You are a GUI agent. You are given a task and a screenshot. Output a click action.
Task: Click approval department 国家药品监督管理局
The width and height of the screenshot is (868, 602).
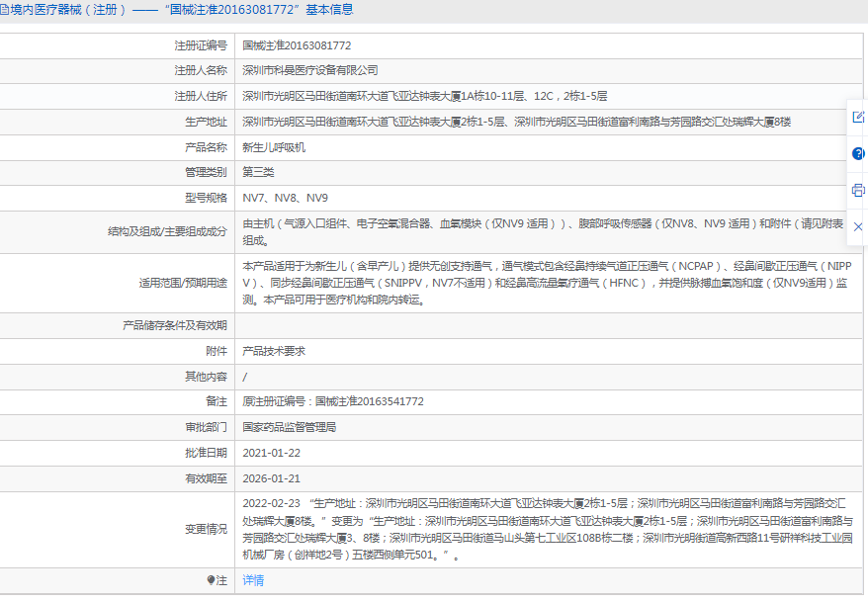point(289,427)
